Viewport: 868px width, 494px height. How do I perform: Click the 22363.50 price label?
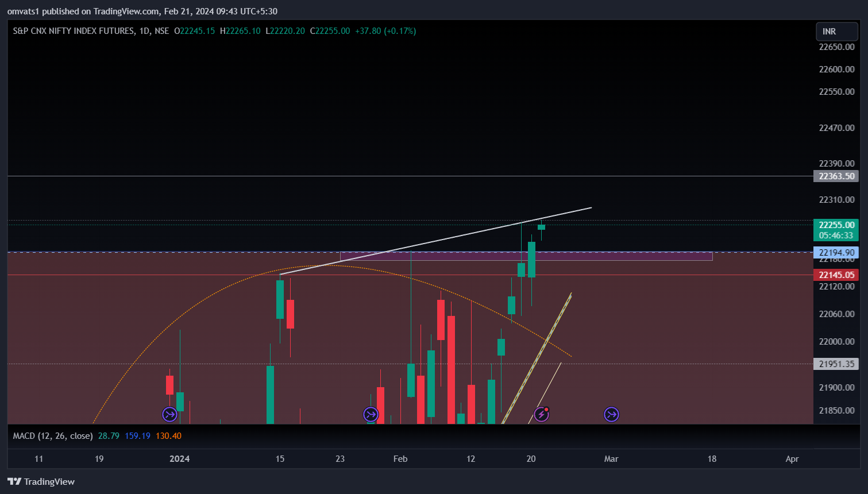click(x=836, y=176)
